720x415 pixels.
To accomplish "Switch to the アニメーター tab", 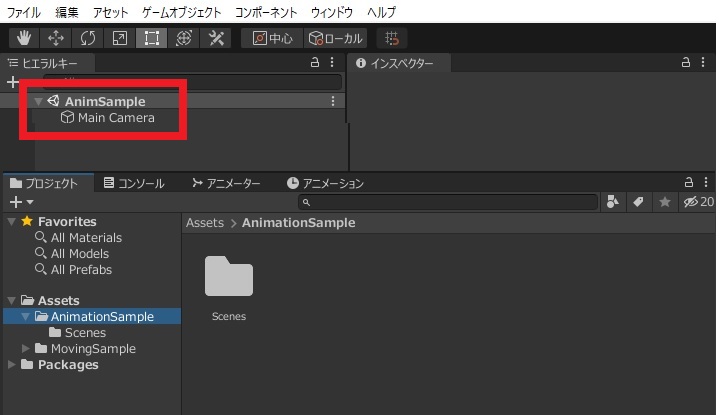I will point(226,184).
